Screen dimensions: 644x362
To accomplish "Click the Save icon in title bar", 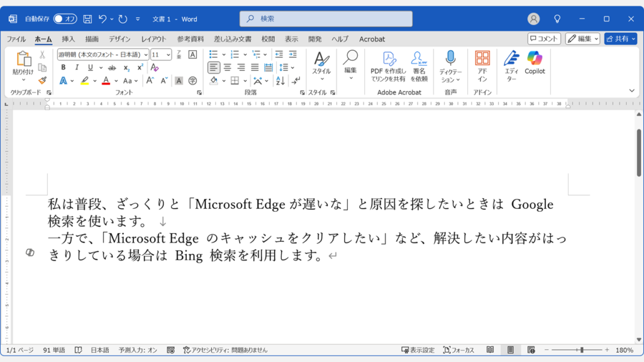I will pyautogui.click(x=87, y=19).
